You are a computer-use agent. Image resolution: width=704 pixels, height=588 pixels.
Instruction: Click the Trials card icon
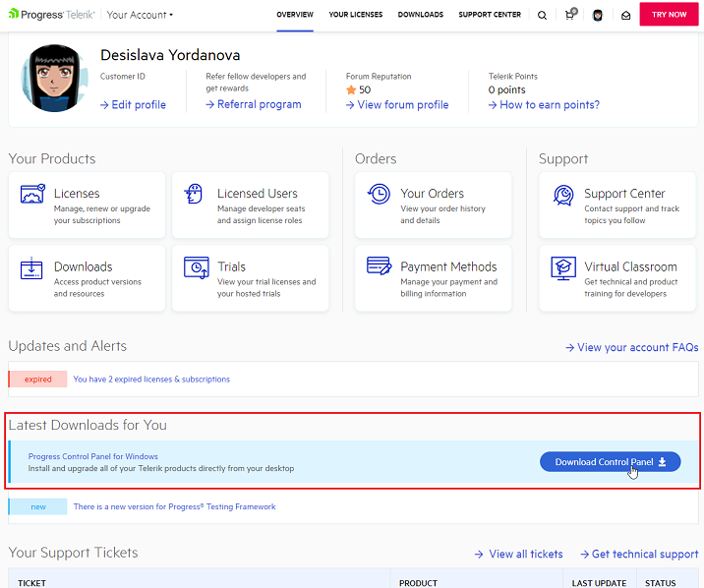(x=196, y=267)
